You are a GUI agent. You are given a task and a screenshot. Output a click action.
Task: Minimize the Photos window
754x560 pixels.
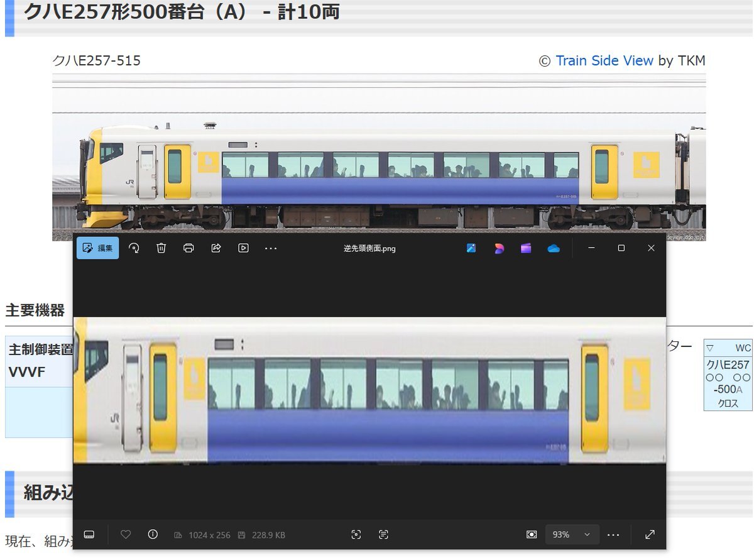[x=591, y=248]
